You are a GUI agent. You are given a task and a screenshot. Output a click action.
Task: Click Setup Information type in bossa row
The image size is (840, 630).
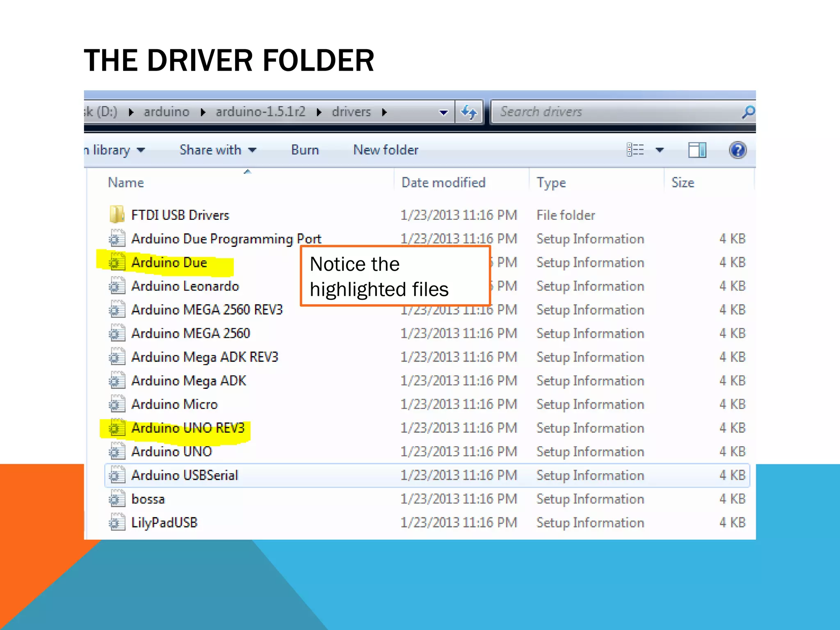pyautogui.click(x=590, y=499)
